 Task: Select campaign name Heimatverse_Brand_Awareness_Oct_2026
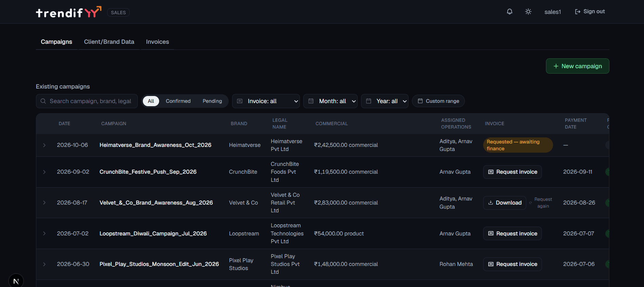pyautogui.click(x=155, y=145)
